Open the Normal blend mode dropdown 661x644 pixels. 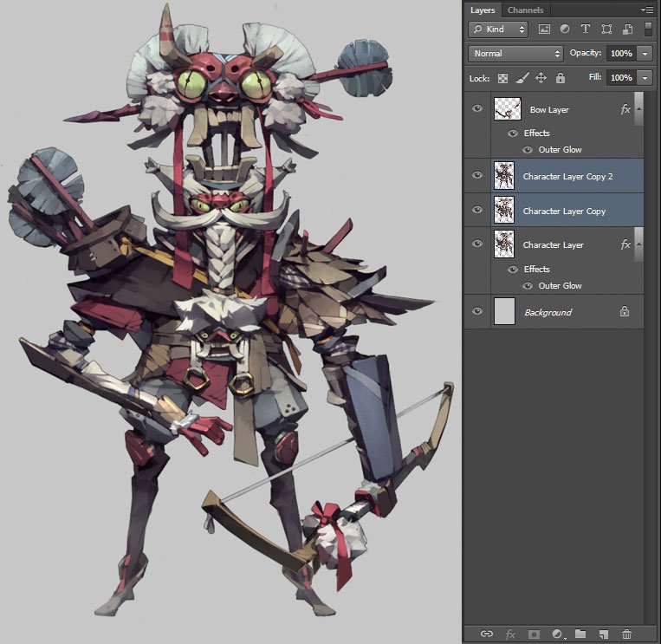point(515,54)
